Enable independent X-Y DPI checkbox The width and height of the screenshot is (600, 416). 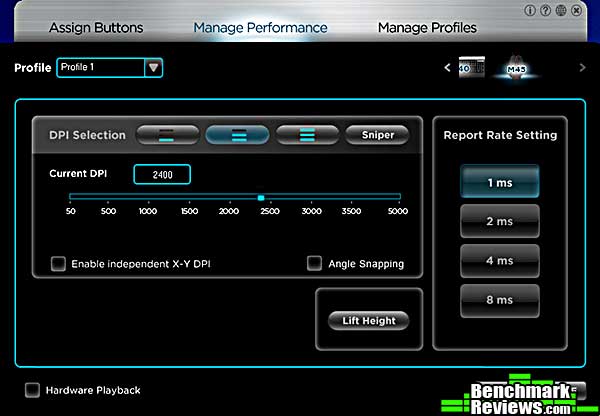coord(59,264)
